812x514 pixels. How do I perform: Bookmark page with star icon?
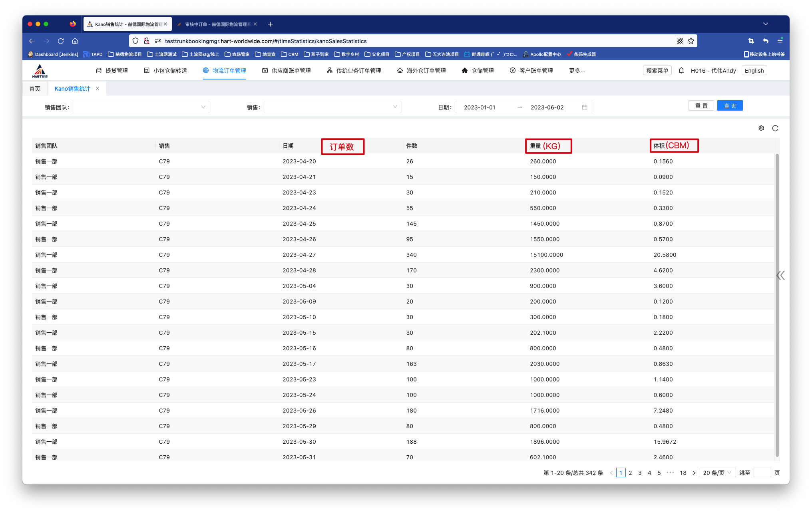691,41
